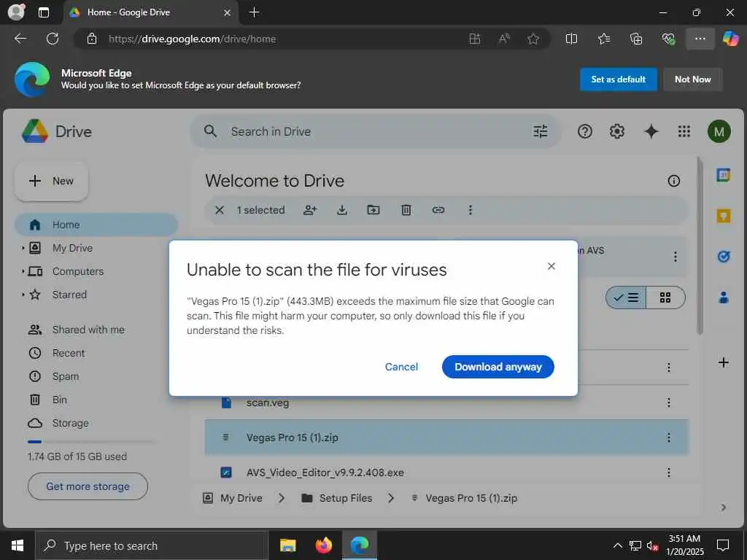The width and height of the screenshot is (747, 560).
Task: Select the scan.veg file row
Action: click(446, 402)
